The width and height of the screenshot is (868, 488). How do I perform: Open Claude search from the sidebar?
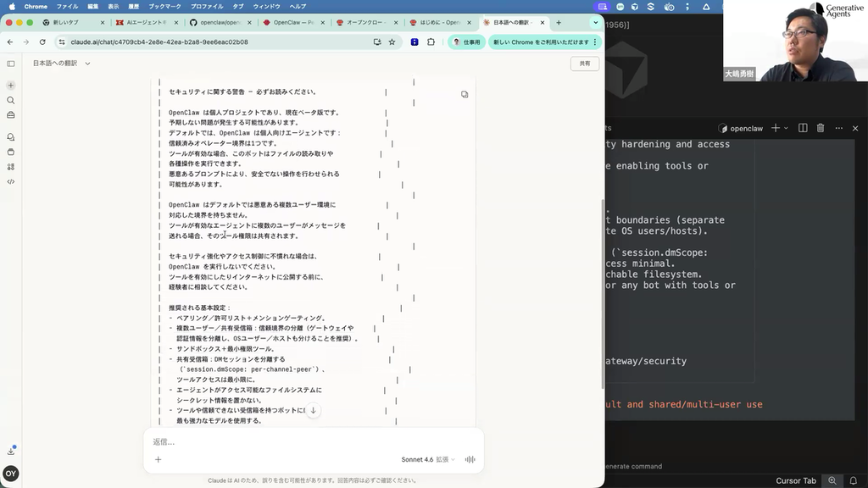tap(10, 100)
